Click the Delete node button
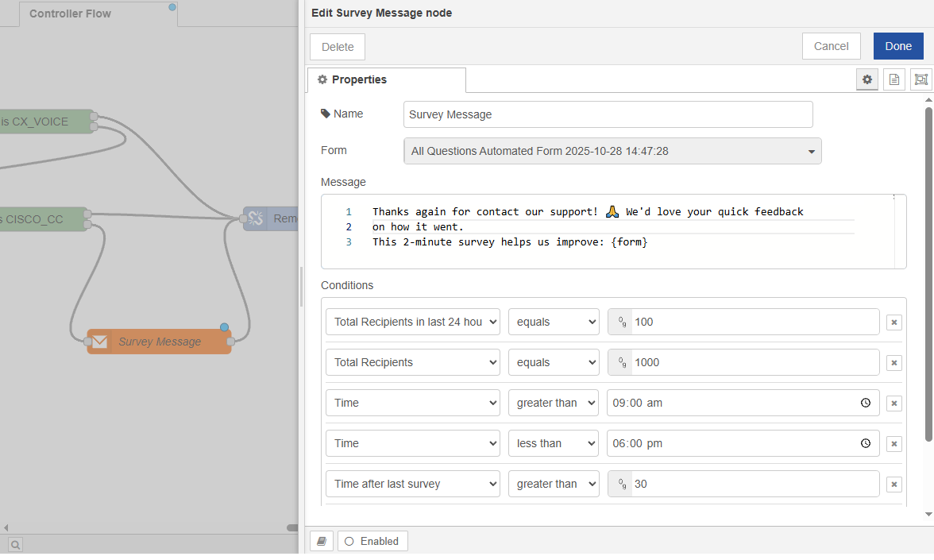This screenshot has width=934, height=560. 338,47
